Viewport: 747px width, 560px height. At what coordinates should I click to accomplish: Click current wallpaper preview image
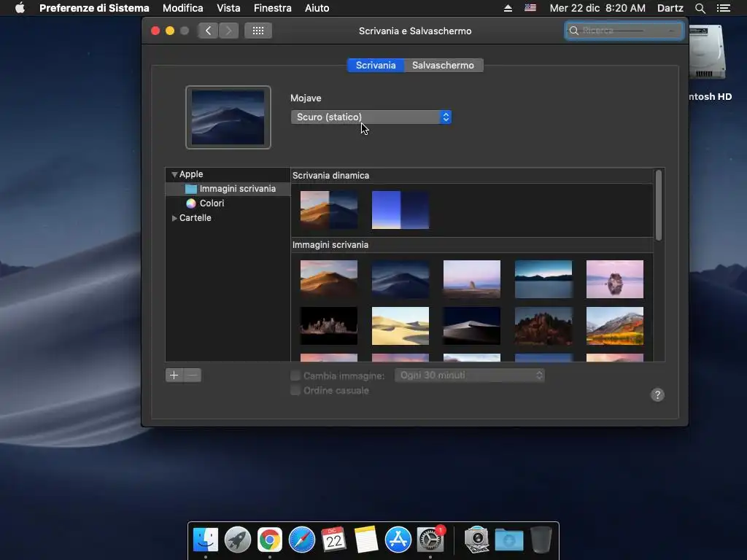click(228, 117)
